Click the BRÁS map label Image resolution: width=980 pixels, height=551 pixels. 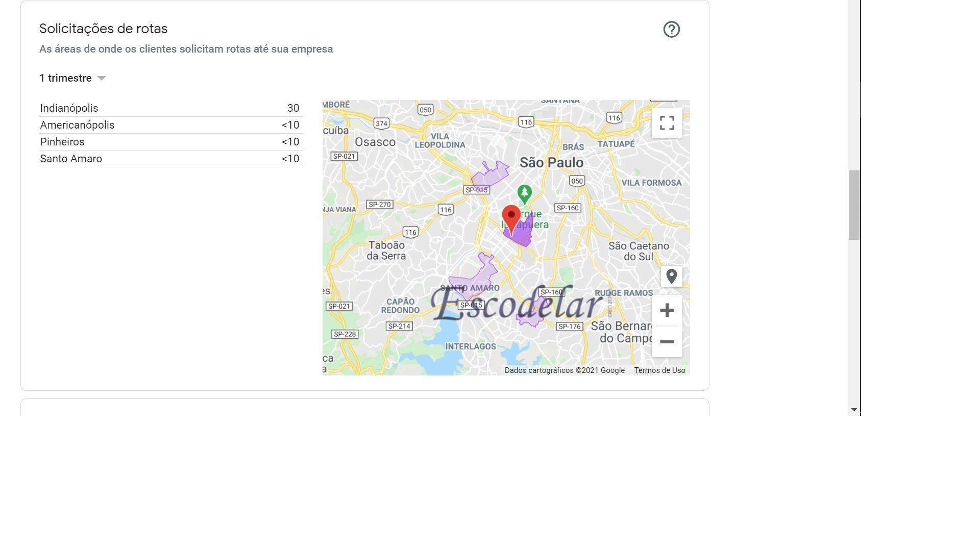pyautogui.click(x=573, y=147)
